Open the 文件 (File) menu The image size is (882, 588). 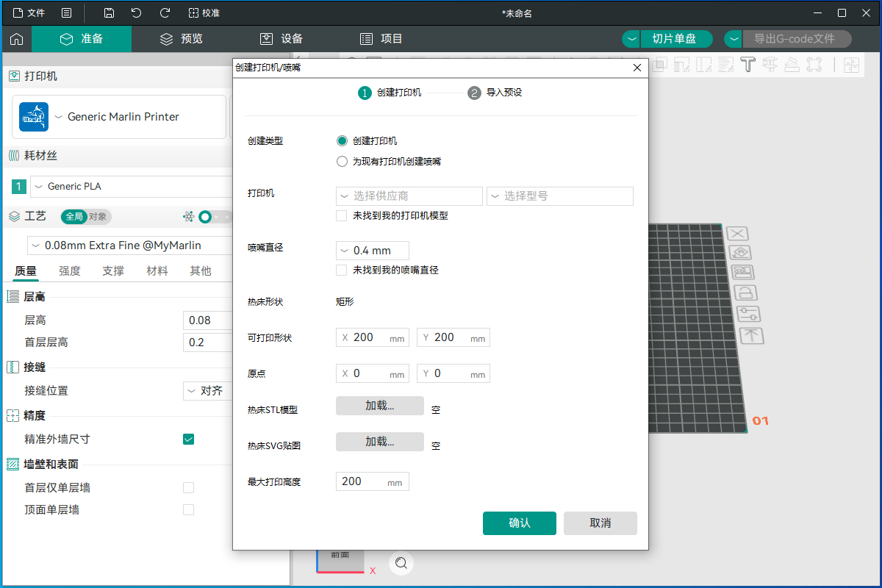pyautogui.click(x=28, y=12)
